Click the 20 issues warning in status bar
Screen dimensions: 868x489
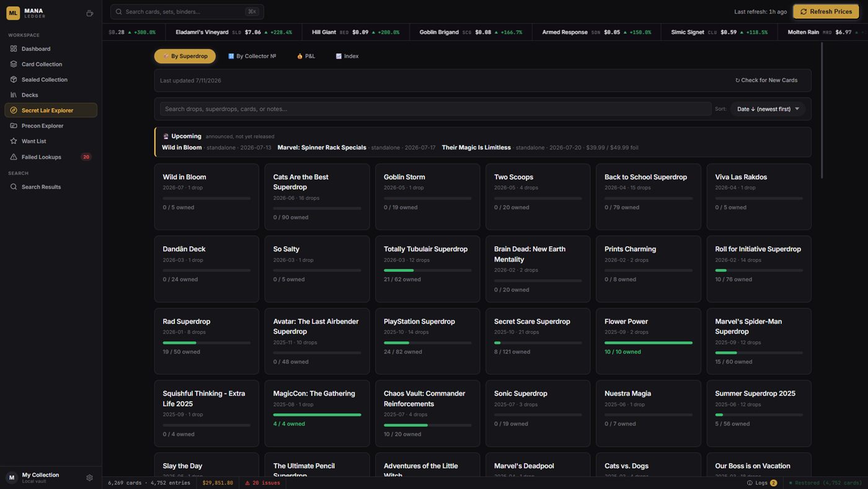pos(262,483)
